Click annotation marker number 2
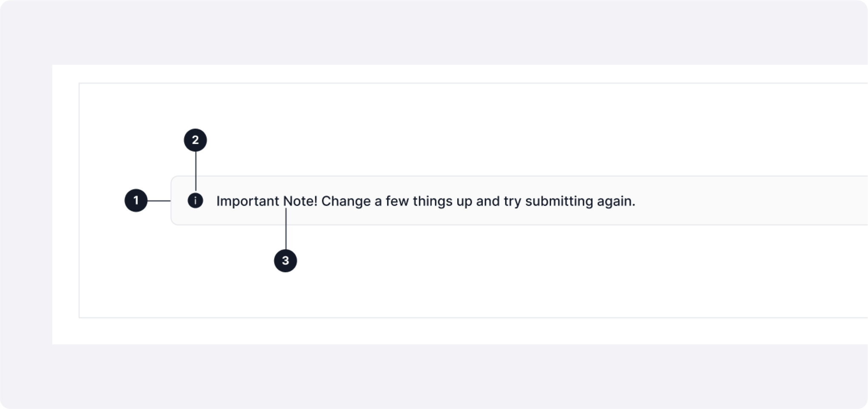The width and height of the screenshot is (868, 409). [195, 140]
